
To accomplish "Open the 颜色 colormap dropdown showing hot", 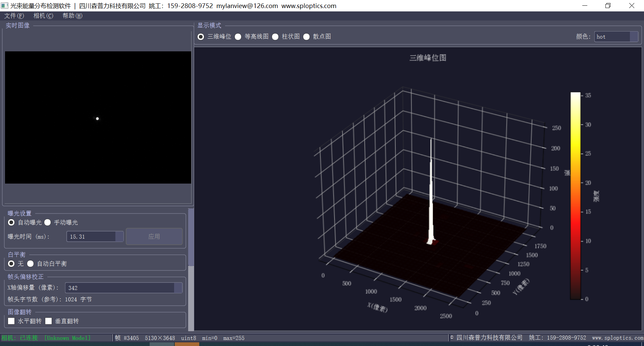I will tap(616, 37).
